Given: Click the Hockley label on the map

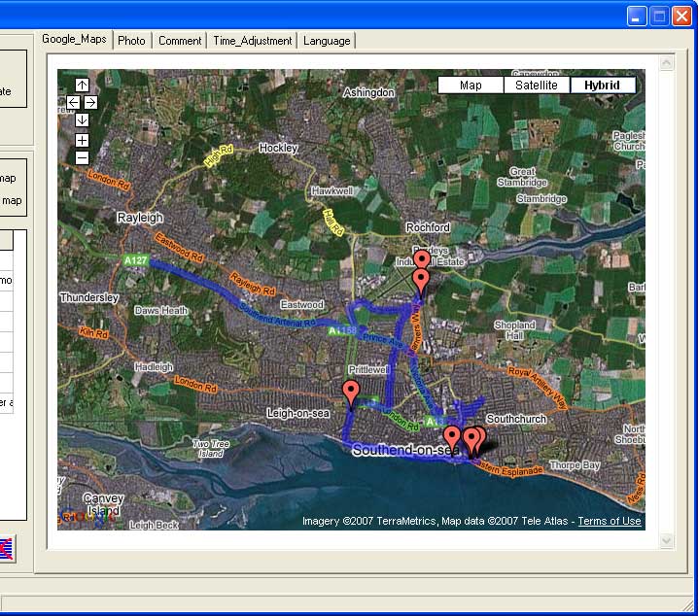Looking at the screenshot, I should 279,148.
